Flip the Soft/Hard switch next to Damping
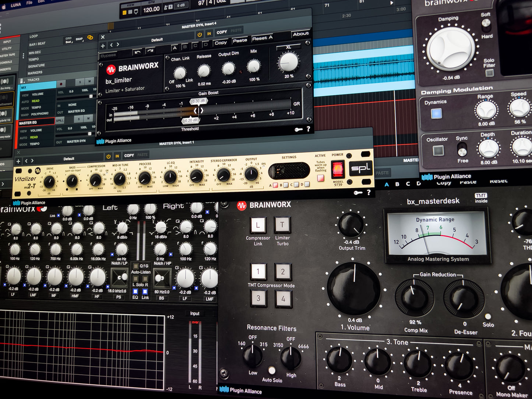 pos(486,25)
